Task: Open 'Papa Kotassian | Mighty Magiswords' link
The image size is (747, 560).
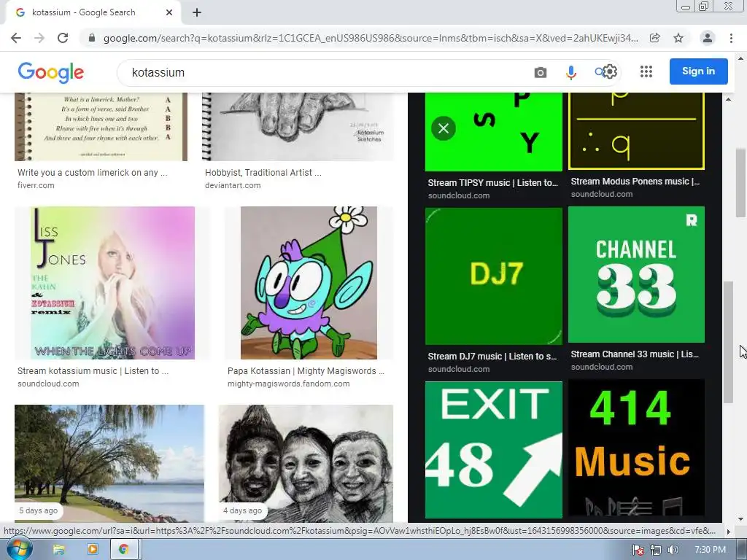Action: (306, 371)
